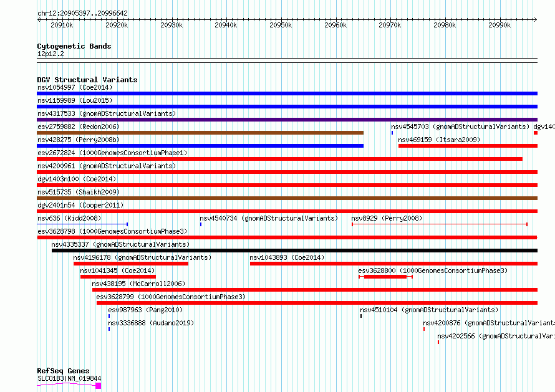The height and width of the screenshot is (392, 555).
Task: Select the brown bar under nsv515735
Action: 287,198
